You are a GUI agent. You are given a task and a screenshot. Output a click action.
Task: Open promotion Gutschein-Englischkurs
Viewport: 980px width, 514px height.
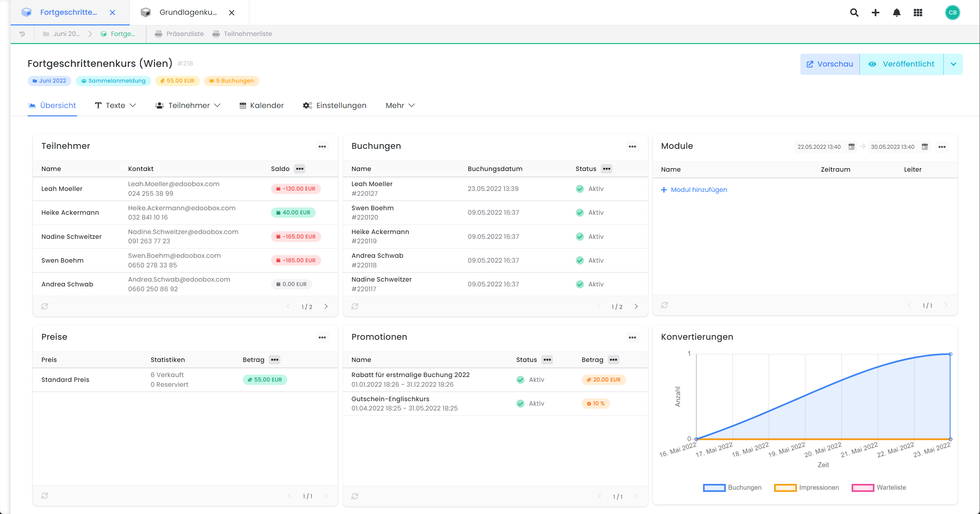coord(495,404)
